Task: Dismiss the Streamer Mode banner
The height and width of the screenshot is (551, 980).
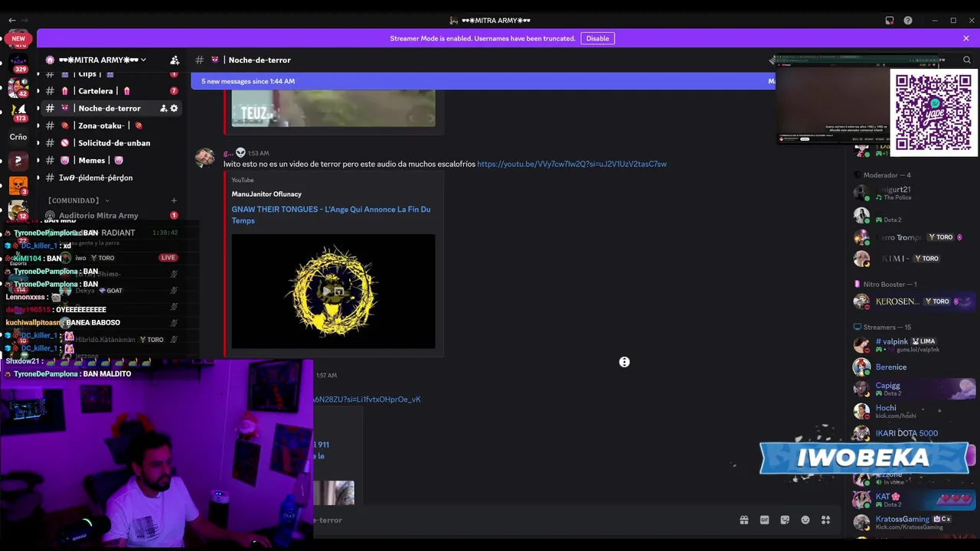Action: click(966, 38)
